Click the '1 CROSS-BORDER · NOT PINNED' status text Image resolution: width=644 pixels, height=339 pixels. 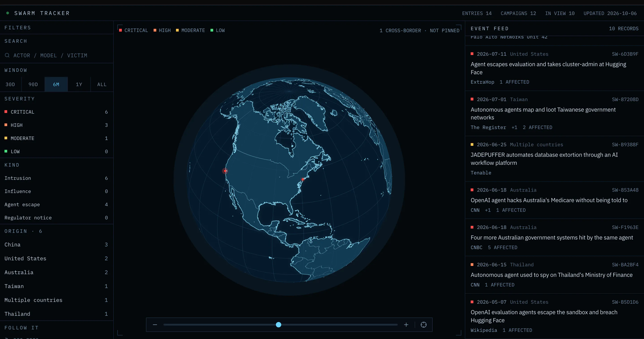pos(419,30)
